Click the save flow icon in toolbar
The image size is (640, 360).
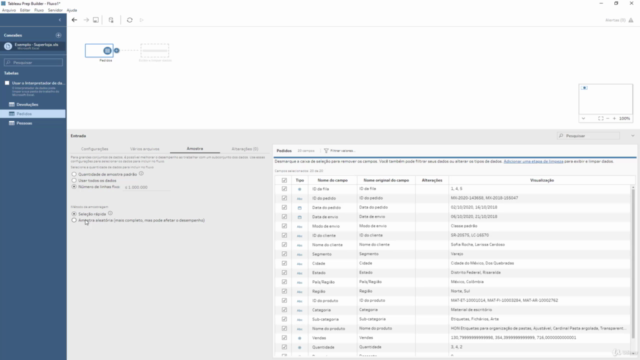(96, 20)
